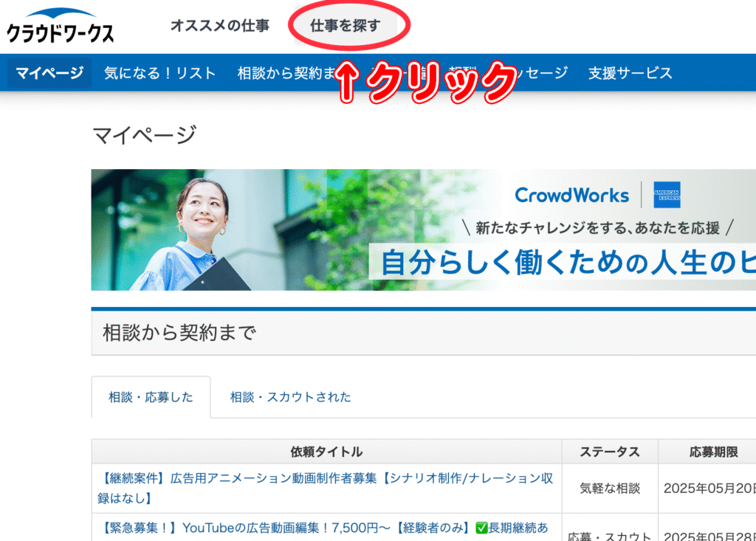Screen dimensions: 756x541
Task: Open 支援サービス in the blue bar
Action: point(630,73)
